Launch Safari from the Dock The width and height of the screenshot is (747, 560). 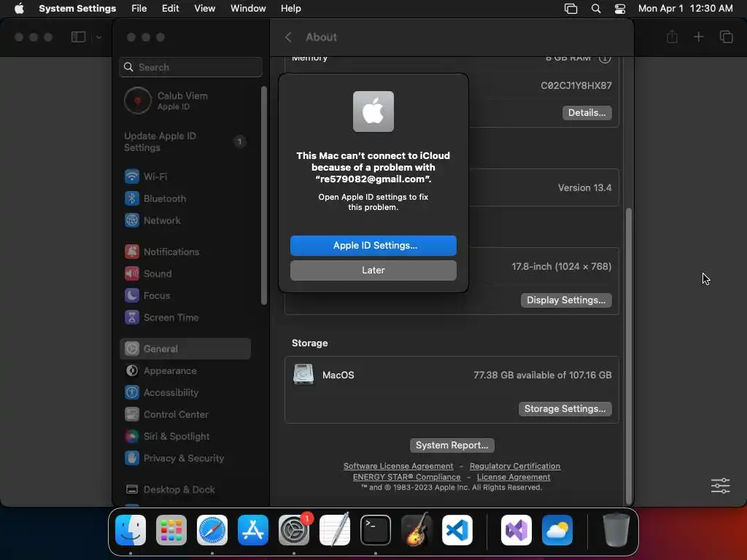212,530
